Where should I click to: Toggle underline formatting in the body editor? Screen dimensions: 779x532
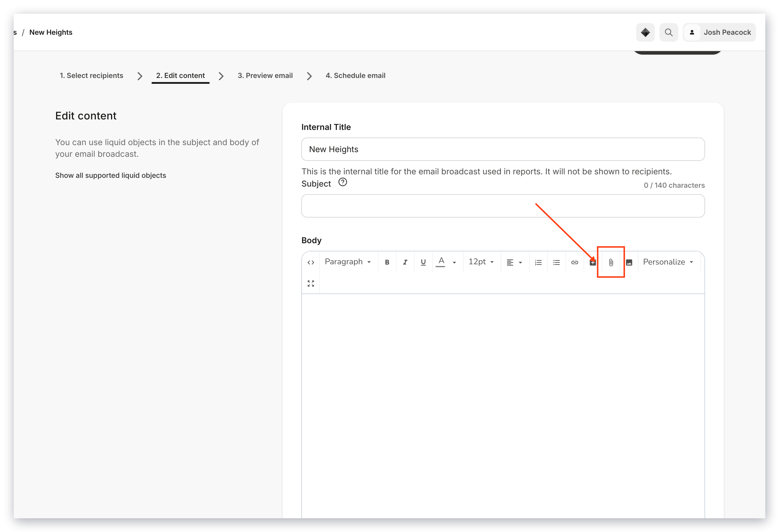[x=423, y=262]
